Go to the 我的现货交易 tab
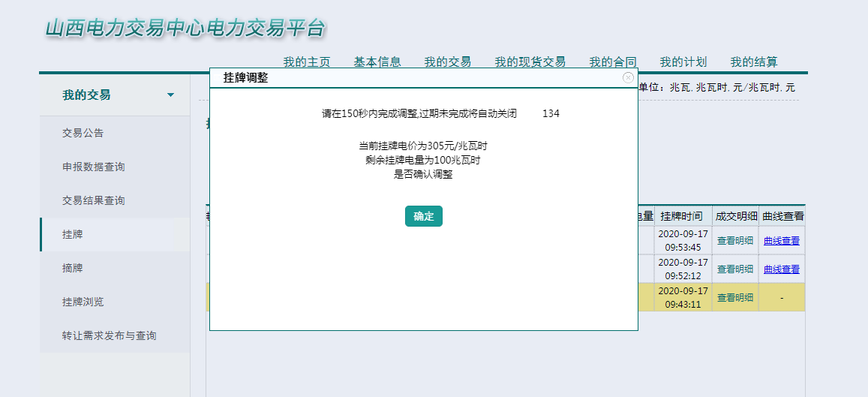 click(x=530, y=62)
